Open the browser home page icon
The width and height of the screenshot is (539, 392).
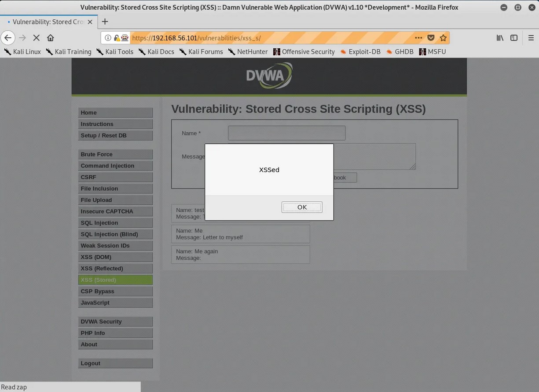pos(51,38)
